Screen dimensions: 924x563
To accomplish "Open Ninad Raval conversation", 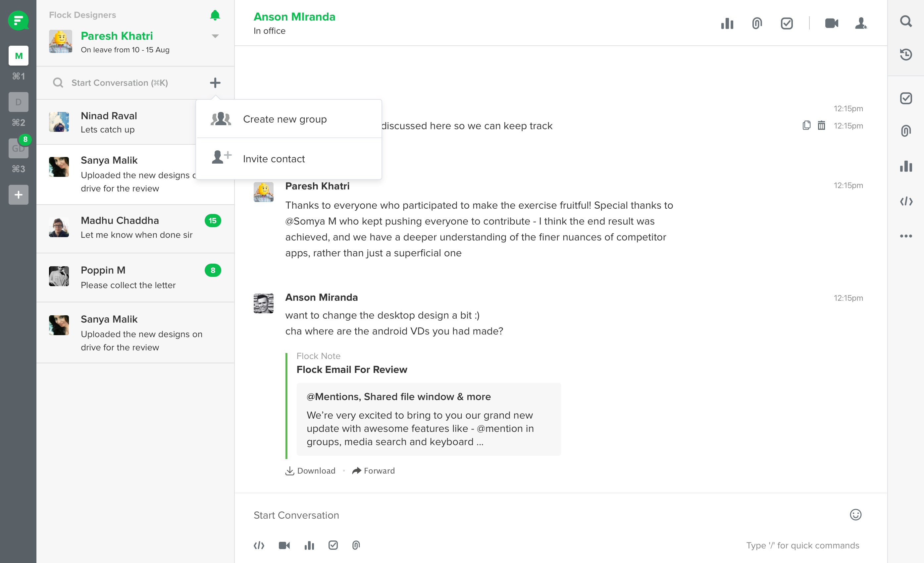I will coord(116,122).
